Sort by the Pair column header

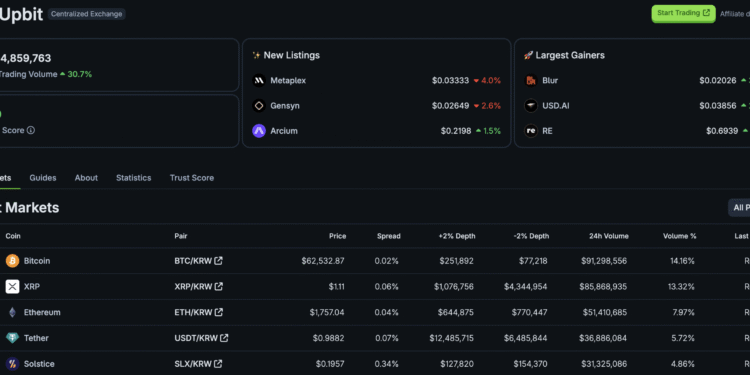point(181,236)
